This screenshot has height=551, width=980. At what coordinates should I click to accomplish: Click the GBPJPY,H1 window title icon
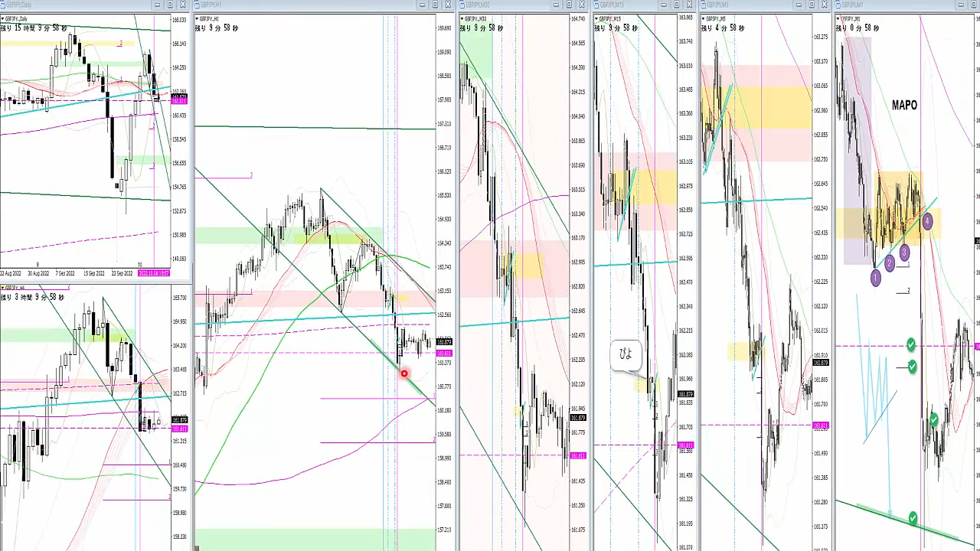(x=198, y=5)
